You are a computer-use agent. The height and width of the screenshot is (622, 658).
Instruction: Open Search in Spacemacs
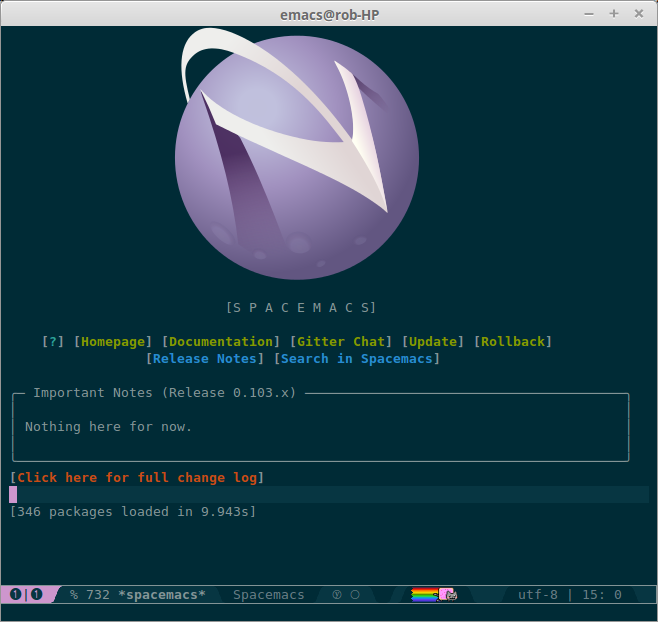point(357,358)
